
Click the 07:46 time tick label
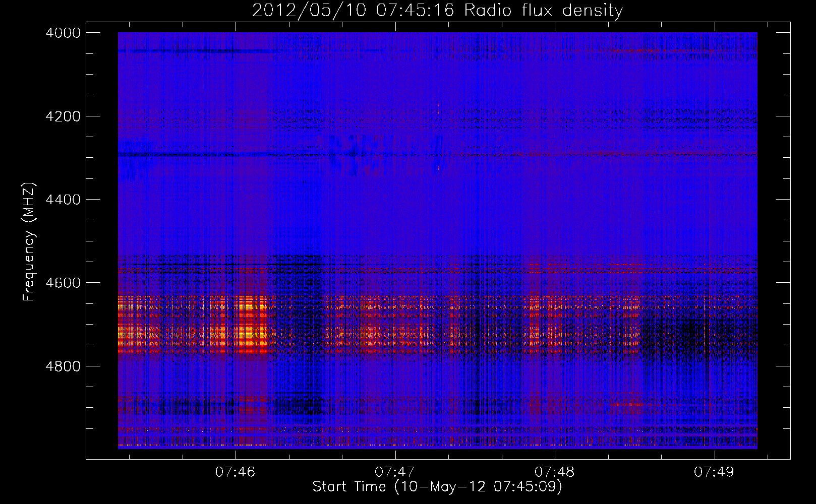236,472
